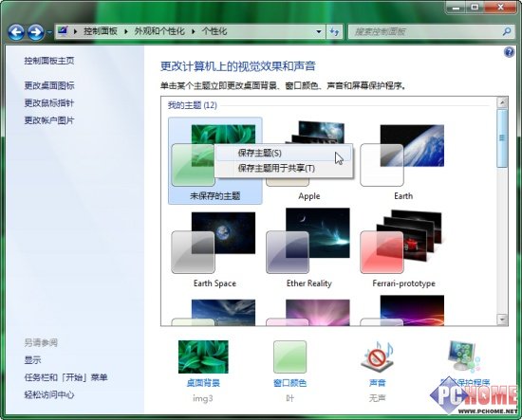The height and width of the screenshot is (420, 522).
Task: Select 外观和个性化 breadcrumb in address bar
Action: (x=159, y=31)
